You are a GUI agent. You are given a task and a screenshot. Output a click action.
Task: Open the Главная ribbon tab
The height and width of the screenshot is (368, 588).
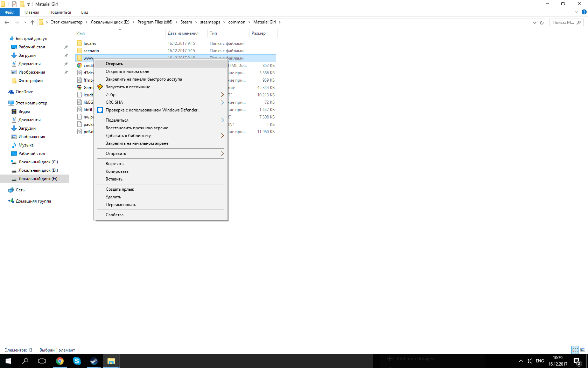click(x=32, y=12)
